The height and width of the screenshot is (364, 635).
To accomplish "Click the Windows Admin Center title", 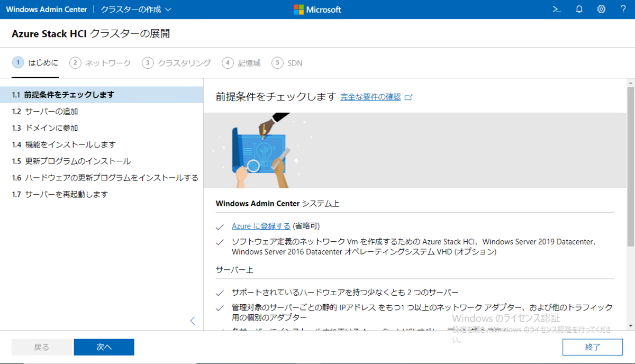I will (47, 10).
